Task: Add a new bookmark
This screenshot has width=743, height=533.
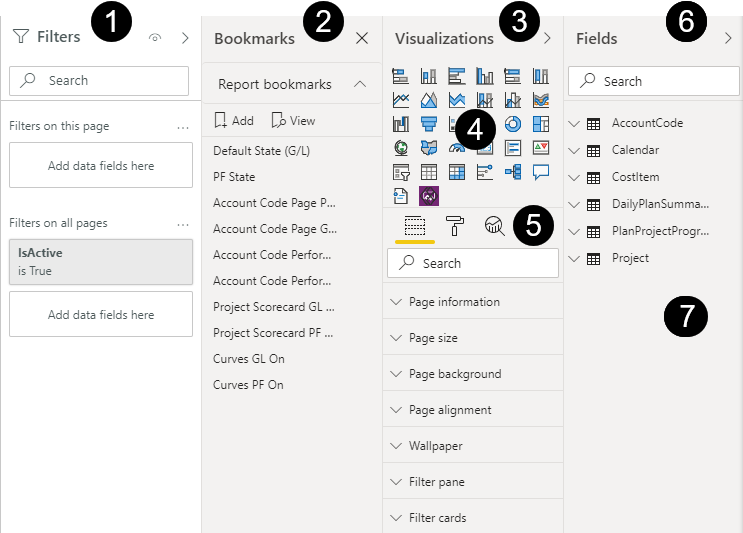Action: tap(234, 120)
